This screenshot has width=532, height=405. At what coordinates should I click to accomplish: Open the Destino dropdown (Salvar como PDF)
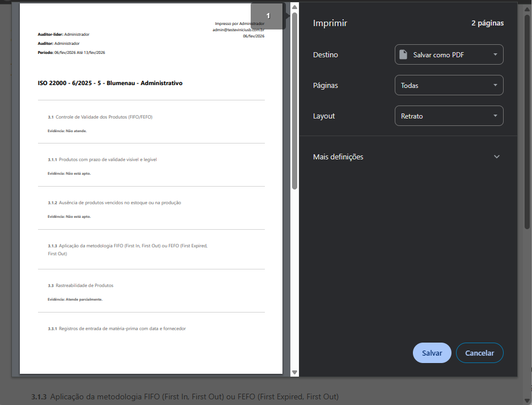point(449,54)
